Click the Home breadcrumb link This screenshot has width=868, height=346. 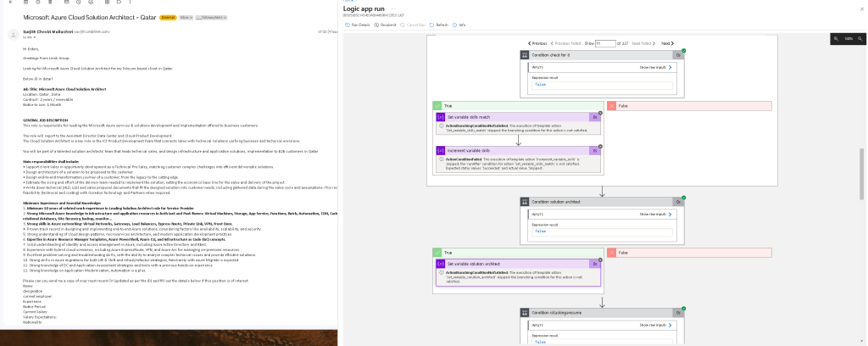click(347, 1)
